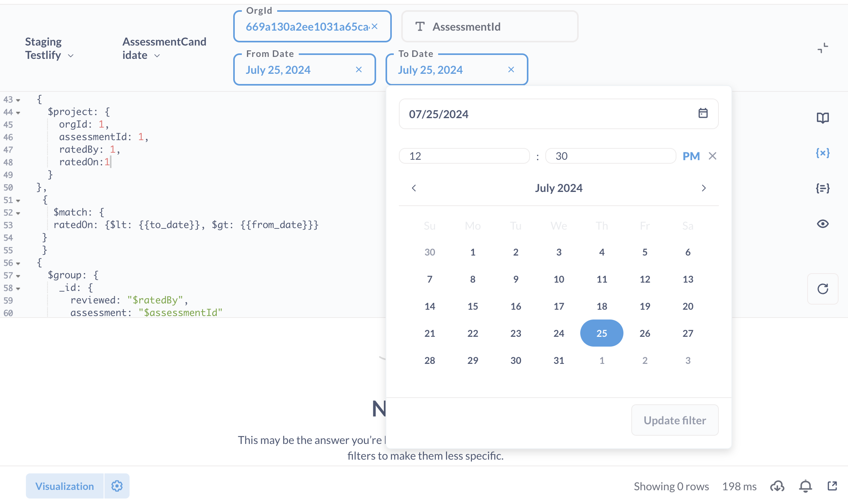The image size is (848, 504).
Task: Click the refresh query button
Action: (x=822, y=289)
